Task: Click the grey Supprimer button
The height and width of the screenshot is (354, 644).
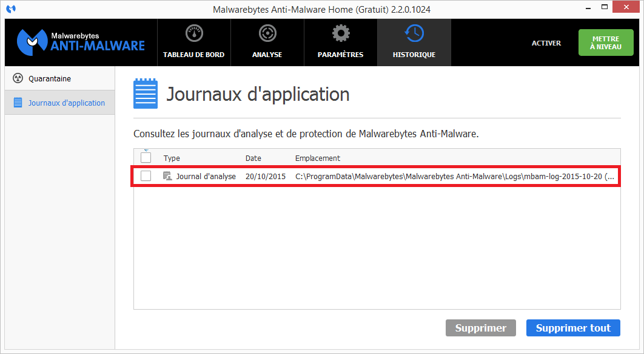Action: (480, 328)
